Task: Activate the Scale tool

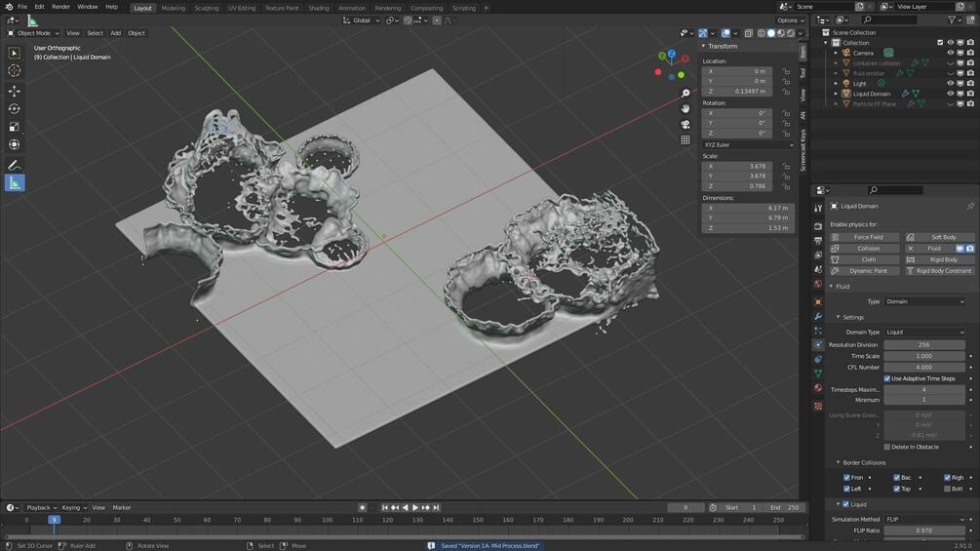Action: pos(15,126)
